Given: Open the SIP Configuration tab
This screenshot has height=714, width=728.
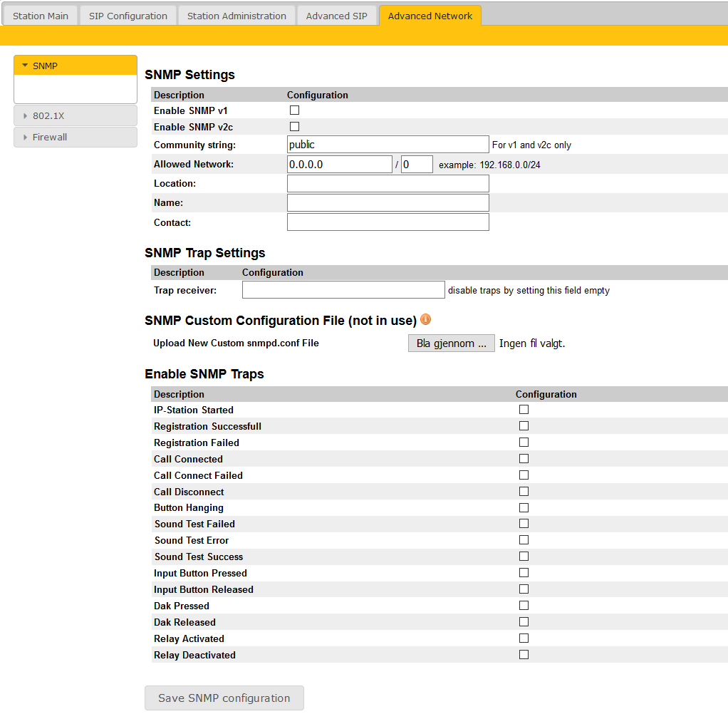Looking at the screenshot, I should click(128, 16).
